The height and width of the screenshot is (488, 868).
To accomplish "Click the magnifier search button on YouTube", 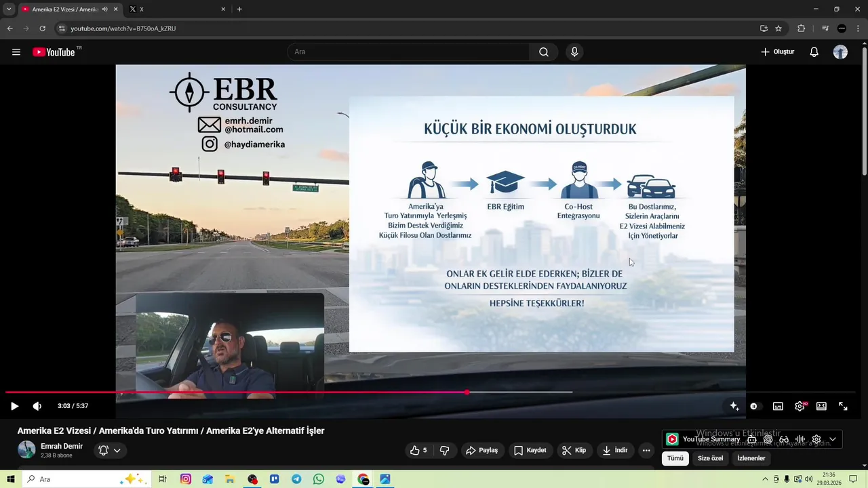I will click(544, 52).
